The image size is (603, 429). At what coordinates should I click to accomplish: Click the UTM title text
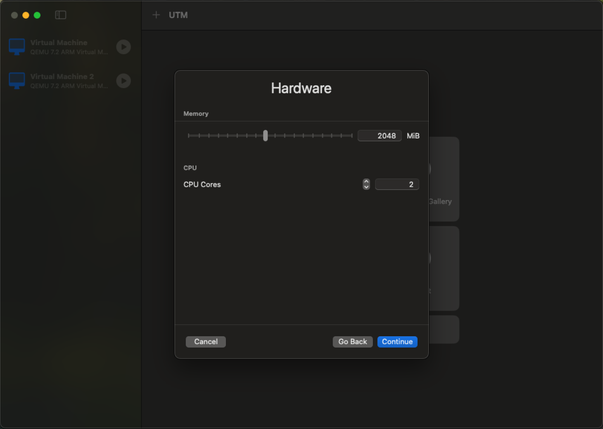178,15
